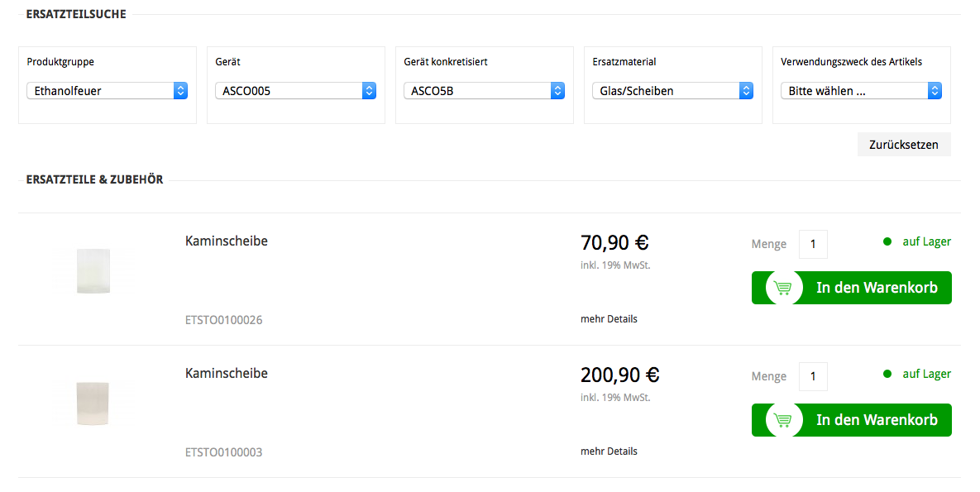The image size is (980, 492).
Task: Click the ERSATZTEILE & ZUBEHÖR heading
Action: [94, 180]
